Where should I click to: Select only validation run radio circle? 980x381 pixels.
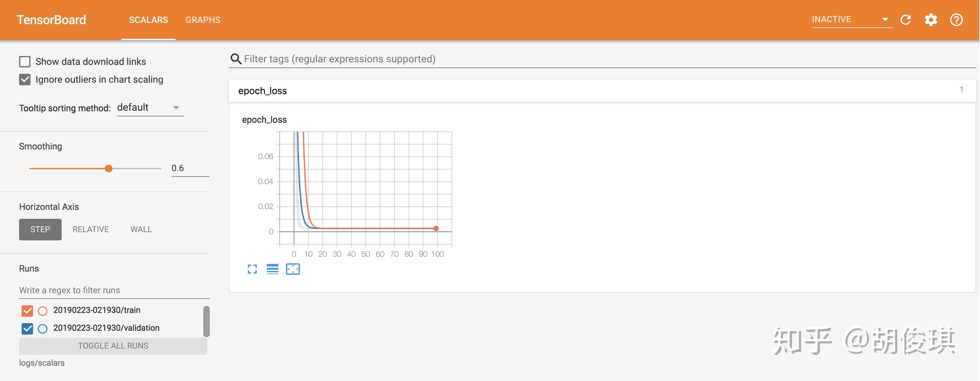pos(43,329)
